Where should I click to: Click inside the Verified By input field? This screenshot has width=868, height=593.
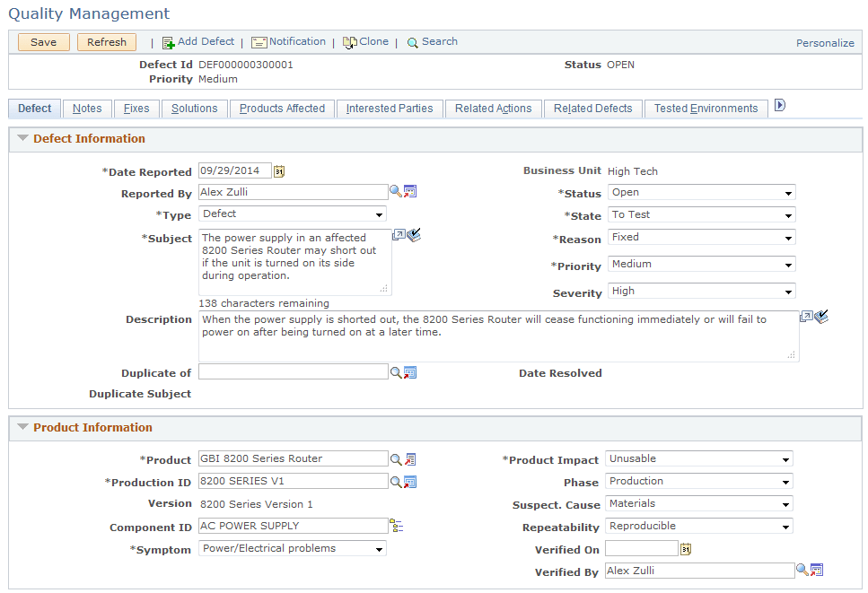click(x=700, y=570)
